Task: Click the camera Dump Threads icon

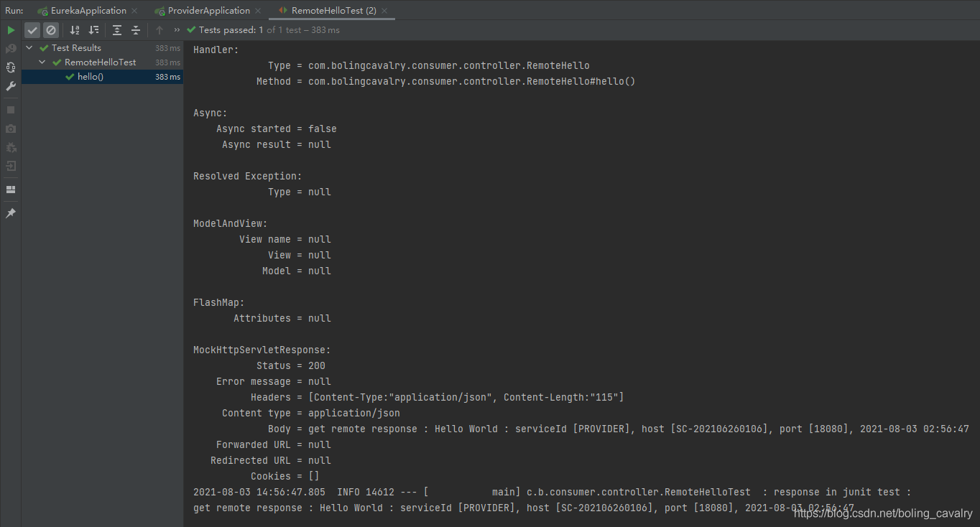Action: click(x=11, y=129)
